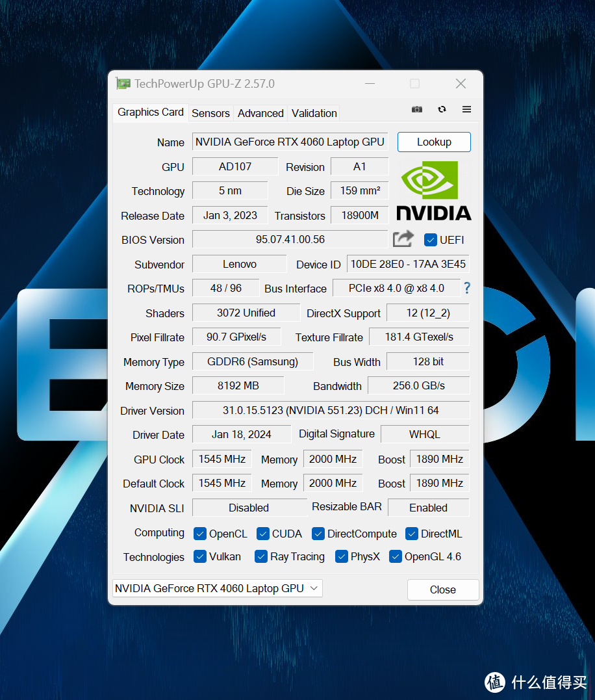Viewport: 595px width, 700px height.
Task: Open the GPU selection dropdown at bottom
Action: coord(218,588)
